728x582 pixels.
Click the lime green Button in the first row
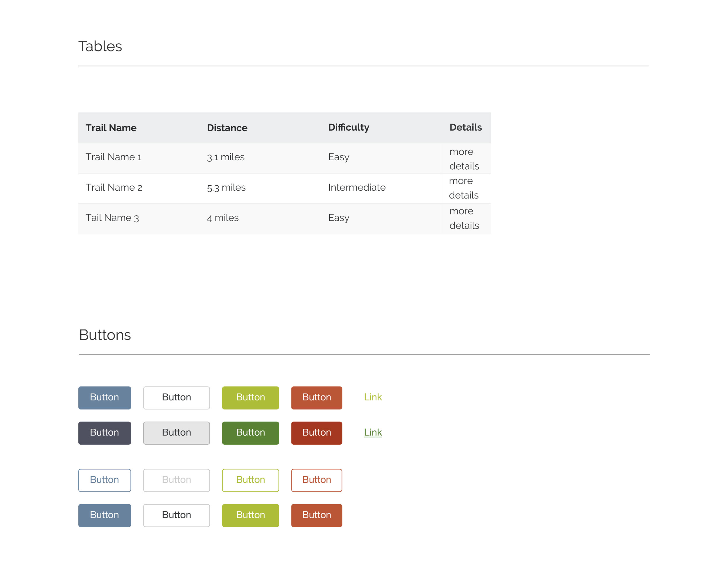click(250, 398)
